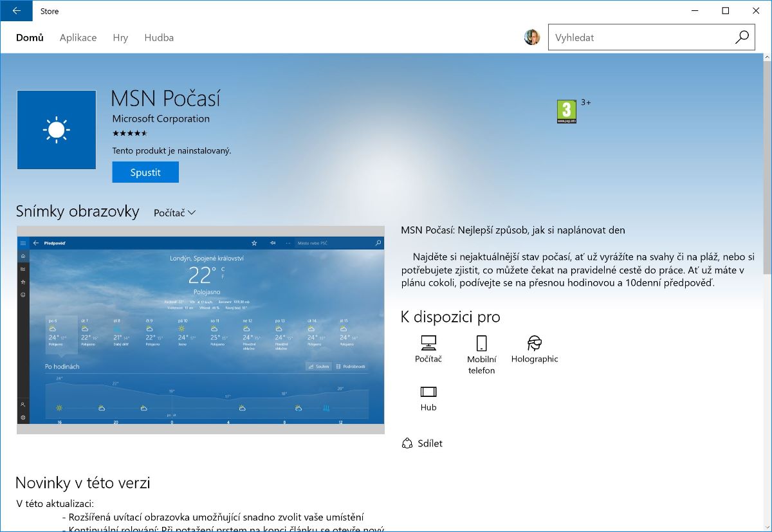
Task: Select the Holographic device icon
Action: coord(534,343)
